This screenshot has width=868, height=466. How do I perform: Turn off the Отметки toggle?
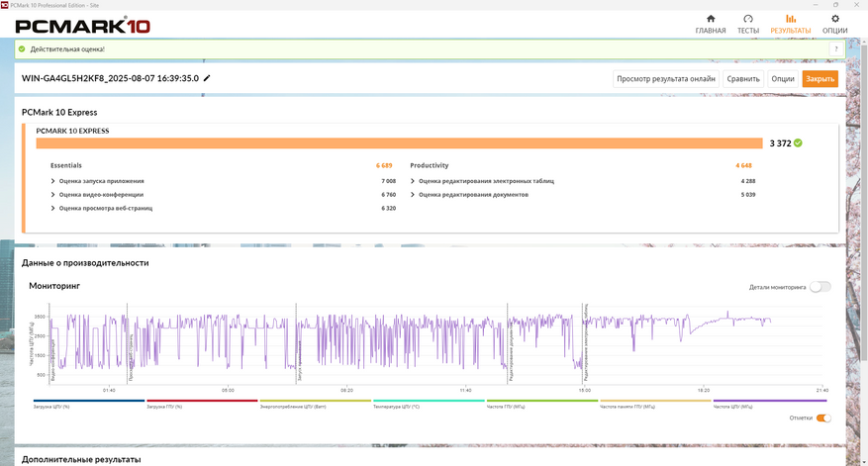point(823,418)
